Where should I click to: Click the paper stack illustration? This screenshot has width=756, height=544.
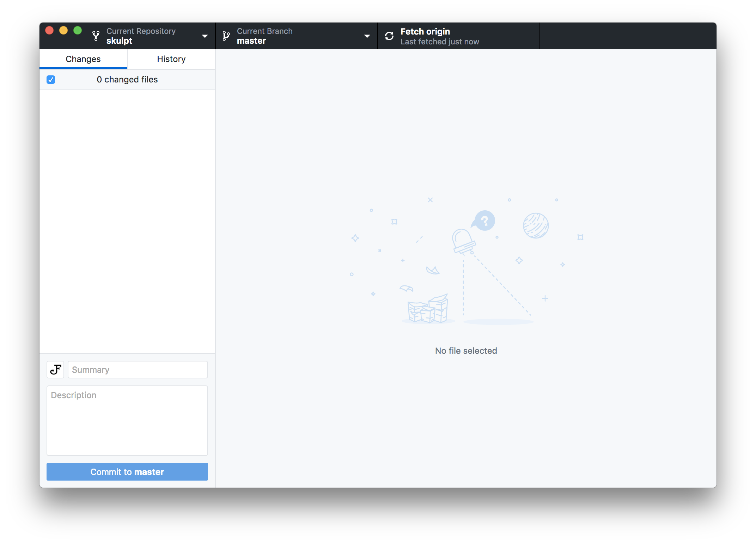coord(427,309)
